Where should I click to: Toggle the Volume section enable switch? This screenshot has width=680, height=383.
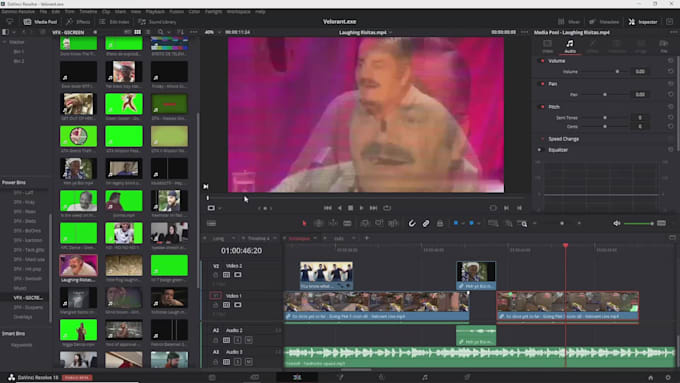[x=542, y=61]
